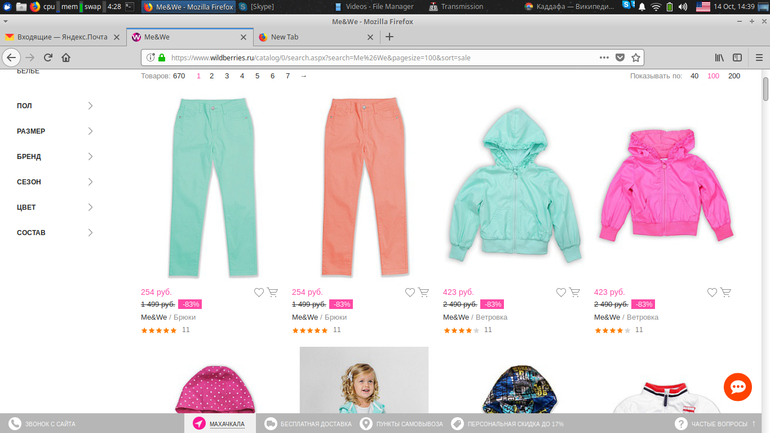The width and height of the screenshot is (770, 433).
Task: Show 200 products per page
Action: [x=734, y=76]
